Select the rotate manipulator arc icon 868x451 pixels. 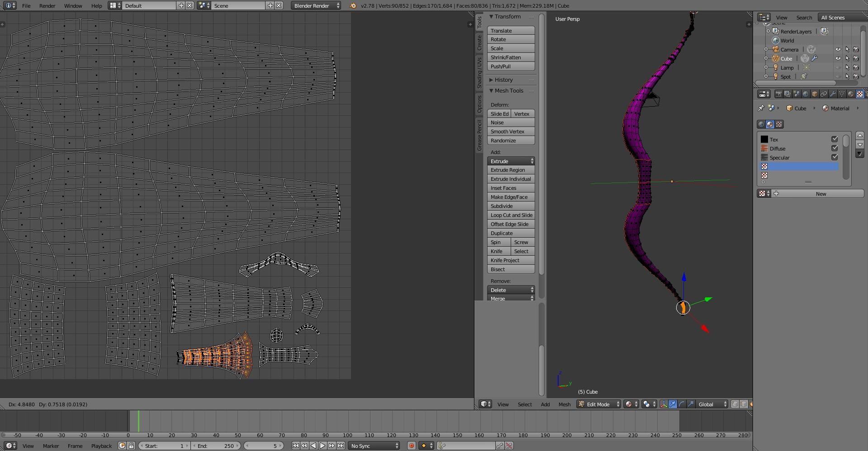[x=682, y=404]
